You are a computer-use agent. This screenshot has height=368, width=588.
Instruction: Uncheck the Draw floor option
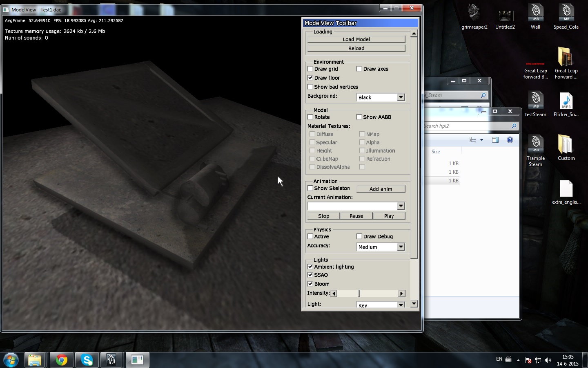pyautogui.click(x=310, y=78)
